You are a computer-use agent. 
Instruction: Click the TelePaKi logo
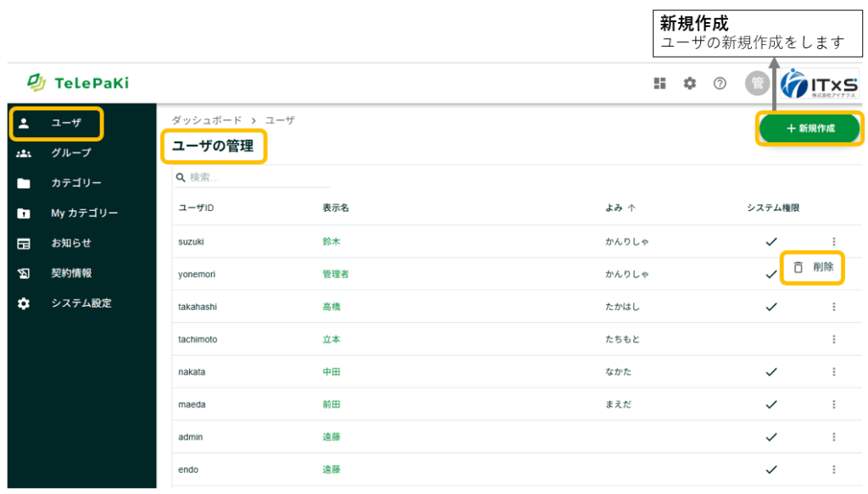(x=78, y=83)
